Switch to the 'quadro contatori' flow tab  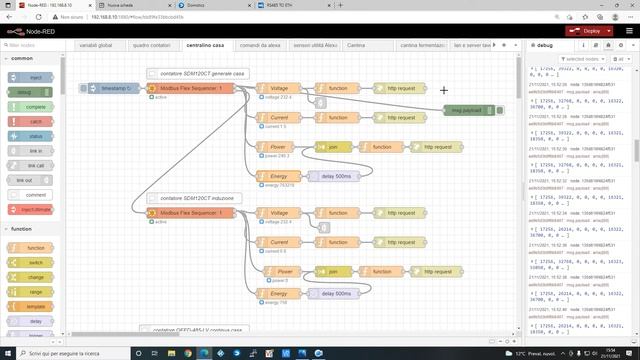(x=151, y=45)
